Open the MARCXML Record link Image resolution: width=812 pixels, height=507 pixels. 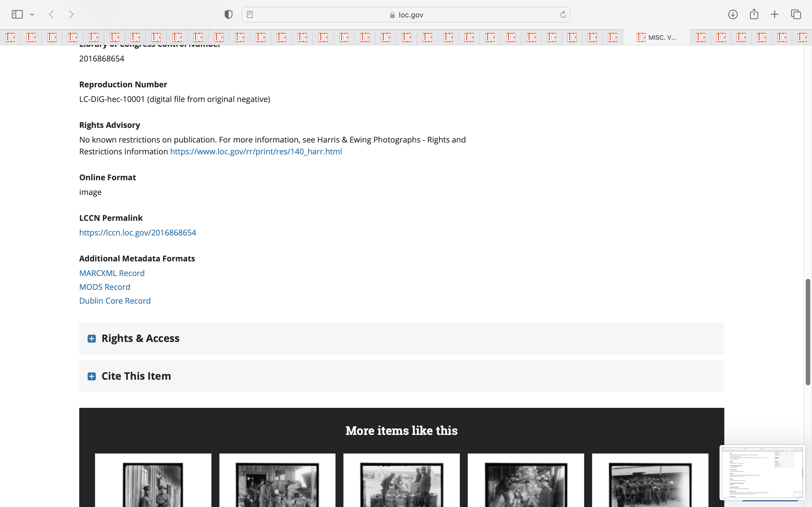click(x=112, y=273)
